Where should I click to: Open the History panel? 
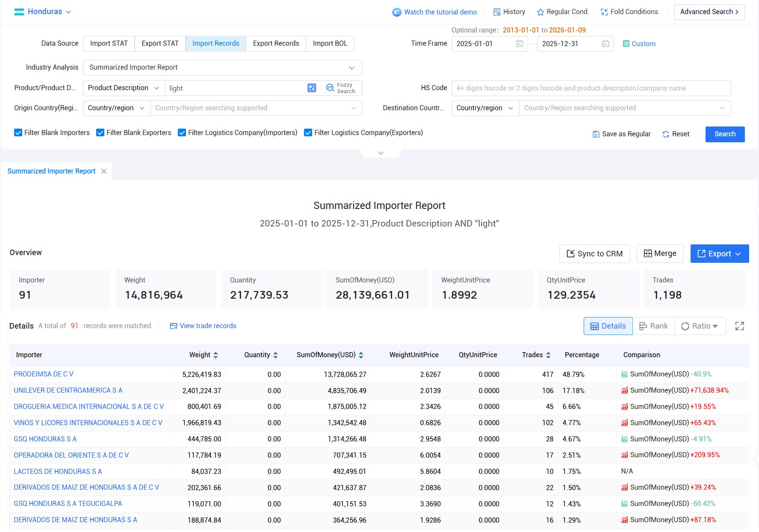[x=509, y=12]
